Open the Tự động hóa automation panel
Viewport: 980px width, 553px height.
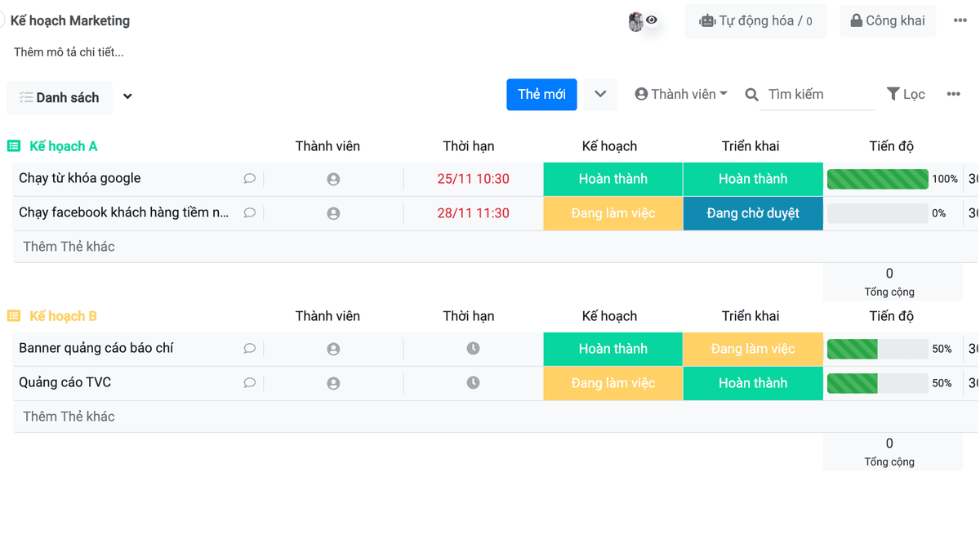point(755,21)
